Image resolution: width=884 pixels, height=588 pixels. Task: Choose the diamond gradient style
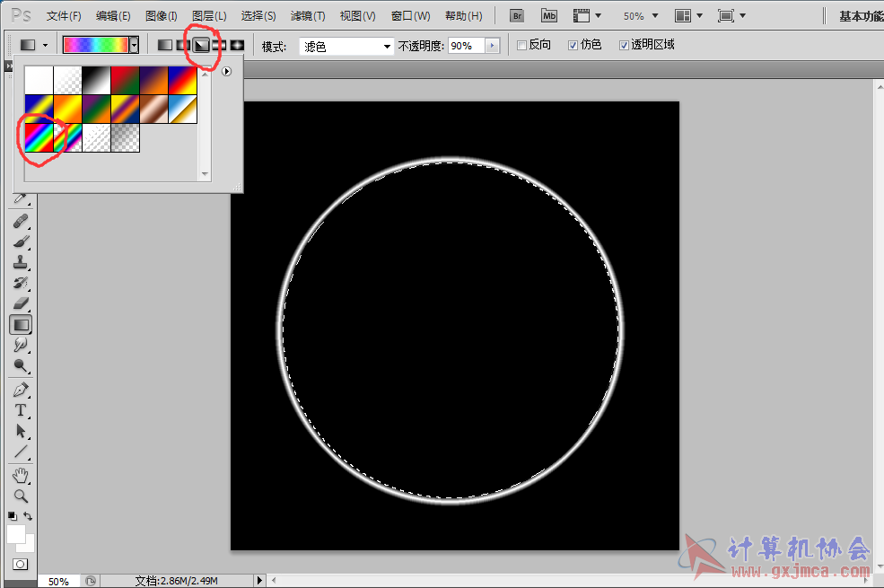pyautogui.click(x=237, y=45)
